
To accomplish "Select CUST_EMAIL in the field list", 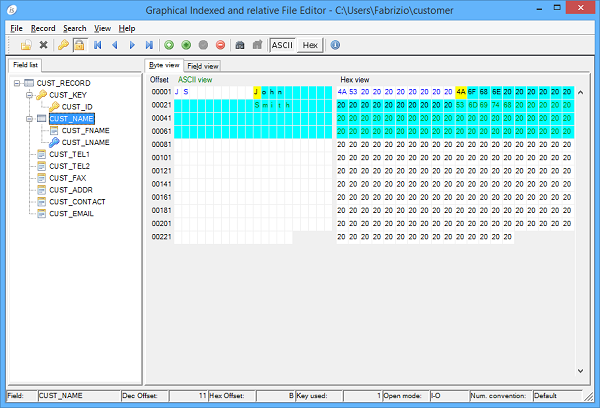I will tap(71, 213).
